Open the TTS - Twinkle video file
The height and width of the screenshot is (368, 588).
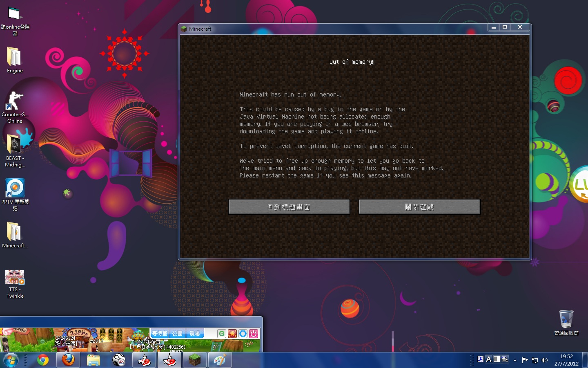[15, 284]
